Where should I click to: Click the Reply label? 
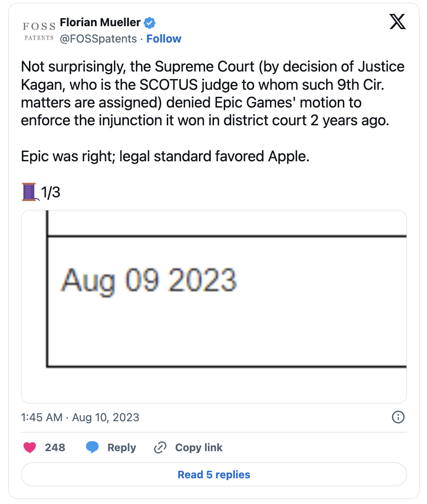point(121,447)
